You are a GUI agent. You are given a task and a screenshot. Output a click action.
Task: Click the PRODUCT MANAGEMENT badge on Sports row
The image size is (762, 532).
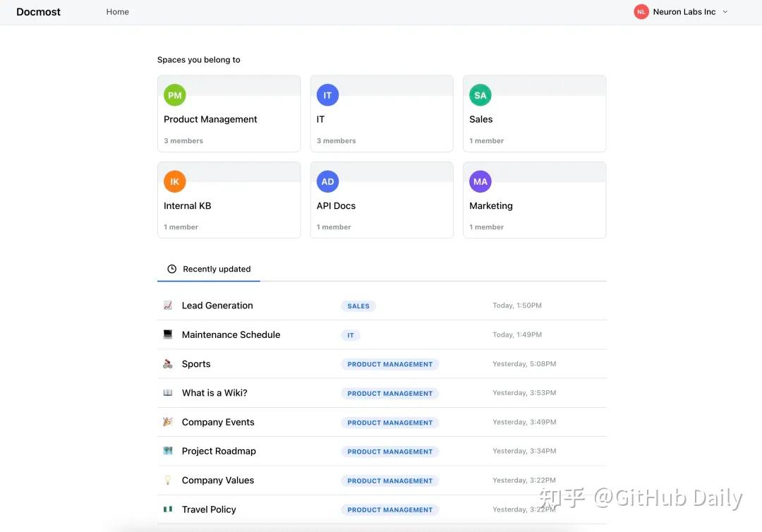tap(389, 364)
